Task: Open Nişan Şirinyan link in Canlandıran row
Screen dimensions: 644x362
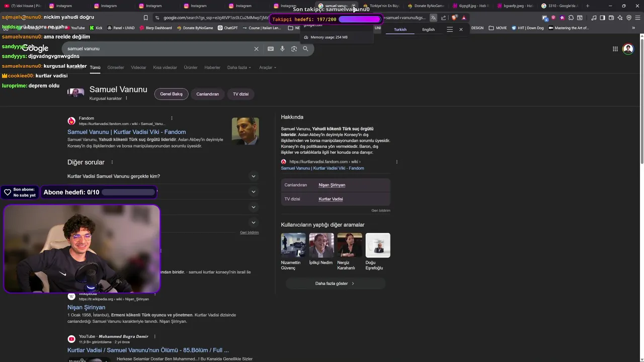Action: point(332,185)
